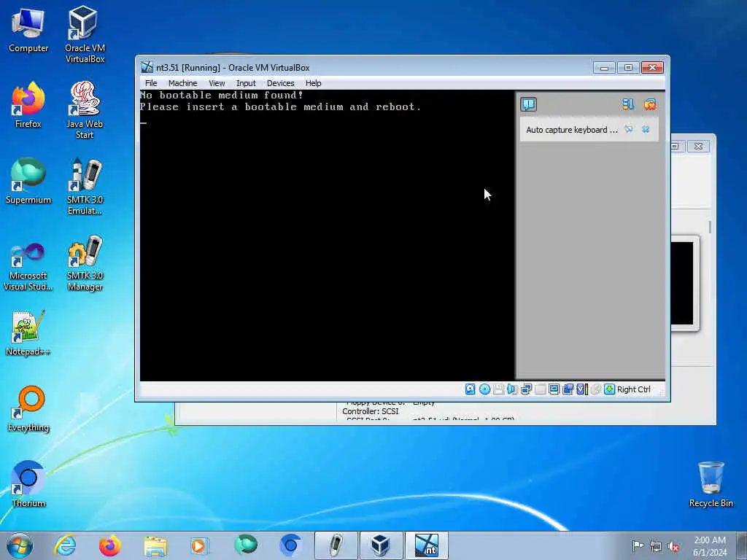Viewport: 747px width, 560px height.
Task: Click the green-arrow keyboard capture indicator
Action: tap(609, 389)
